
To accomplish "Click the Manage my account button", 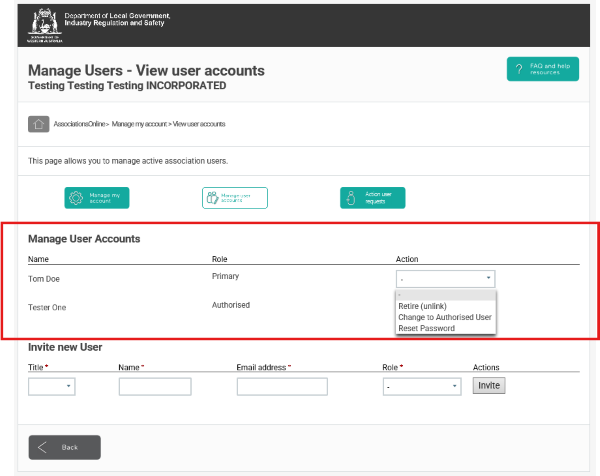I will coord(97,198).
